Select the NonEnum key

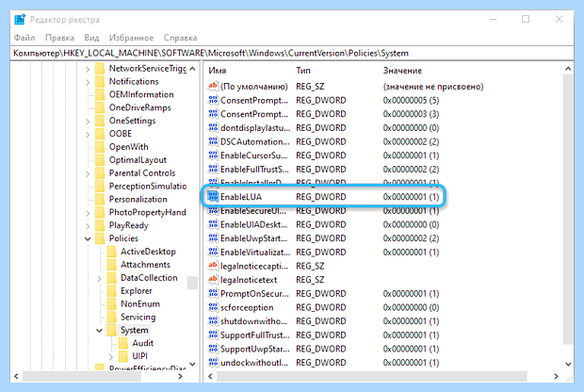[140, 304]
